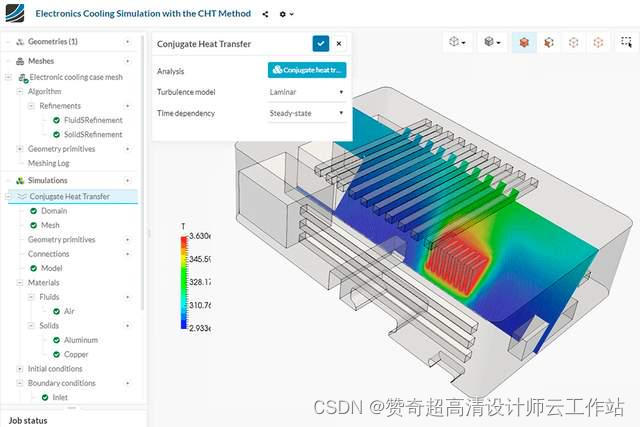Click the red heat sink in viewer
640x427 pixels.
(x=457, y=265)
